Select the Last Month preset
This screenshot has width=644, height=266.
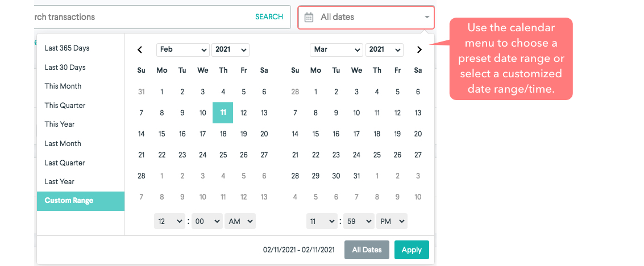coord(63,144)
